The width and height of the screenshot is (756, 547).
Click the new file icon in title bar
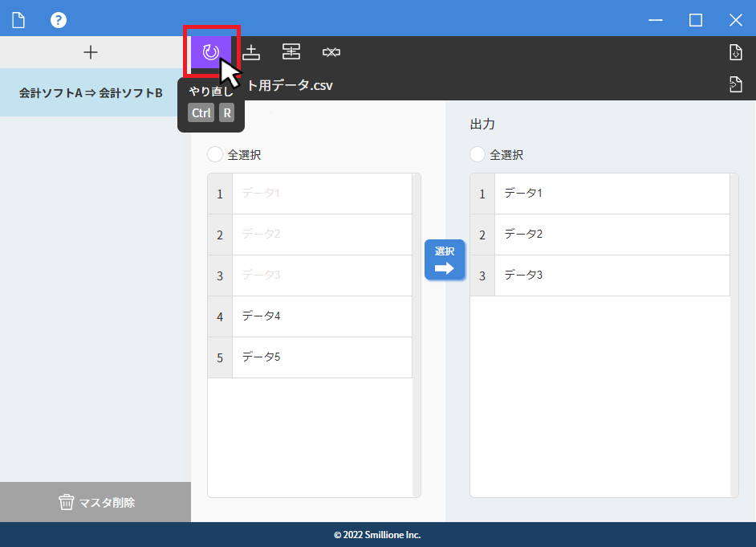pos(18,20)
